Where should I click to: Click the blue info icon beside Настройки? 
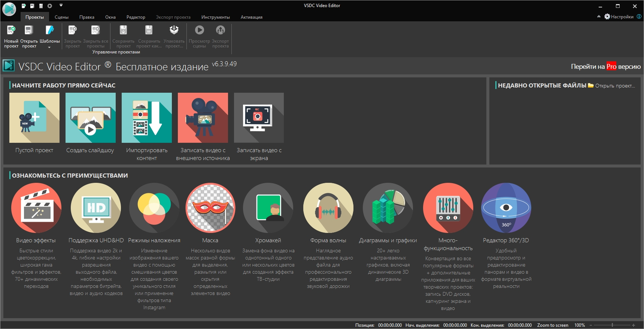(x=639, y=16)
